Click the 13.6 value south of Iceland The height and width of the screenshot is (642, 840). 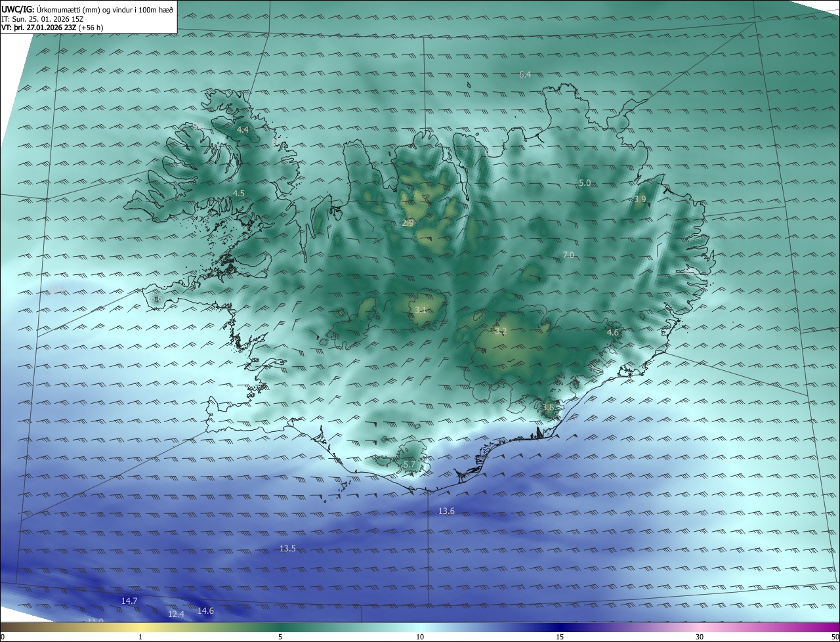(446, 511)
